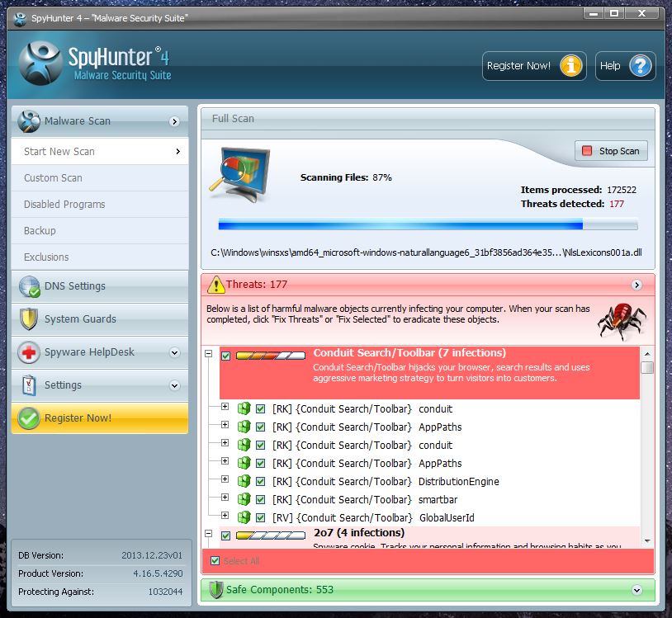The image size is (672, 618).
Task: Uncheck the second [RK] conduit entry checkbox
Action: [x=260, y=446]
